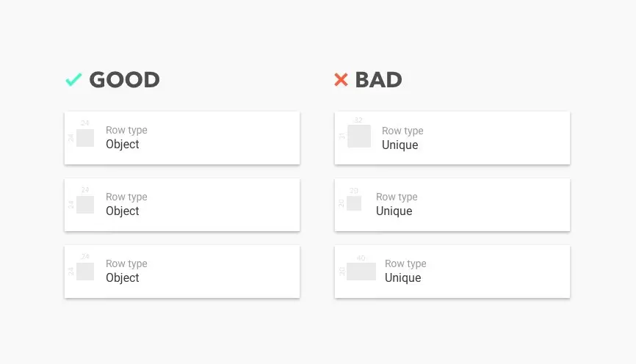This screenshot has width=636, height=364.
Task: Click the "Row type" label in the first GOOD card
Action: point(126,131)
